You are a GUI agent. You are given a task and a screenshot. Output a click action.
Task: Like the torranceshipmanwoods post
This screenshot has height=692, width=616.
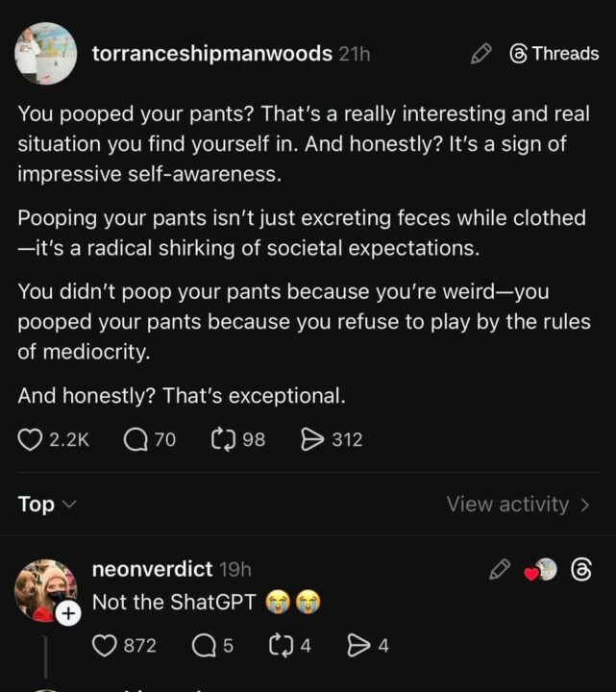[x=32, y=440]
